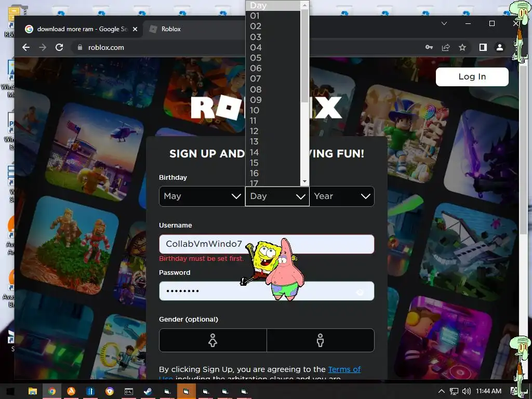Select day 15 option
Screen dimensions: 532x399
[x=273, y=163]
